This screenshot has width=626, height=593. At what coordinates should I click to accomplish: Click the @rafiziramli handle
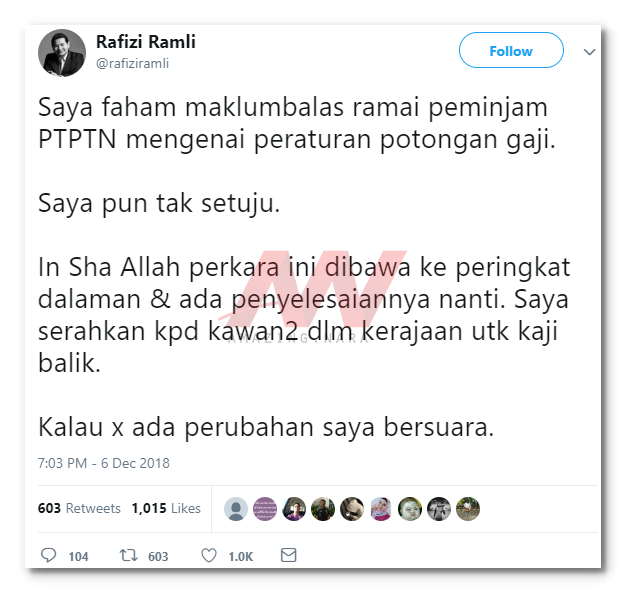pos(133,63)
